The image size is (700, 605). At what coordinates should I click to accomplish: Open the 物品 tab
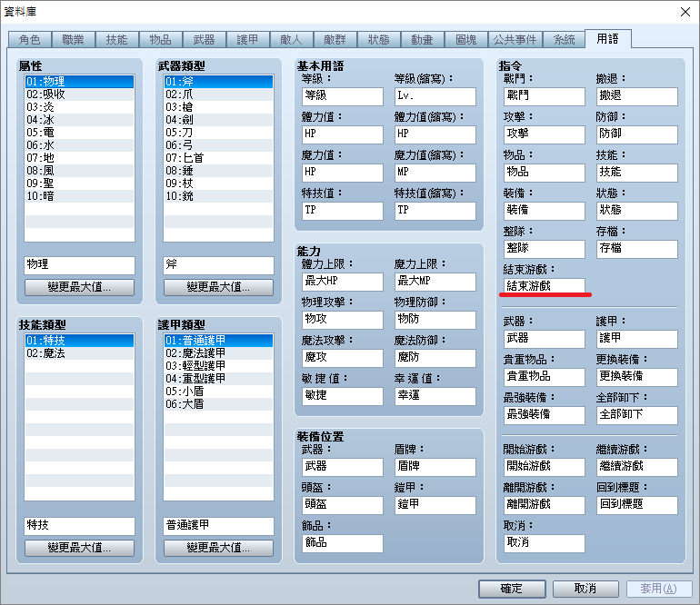(x=161, y=40)
